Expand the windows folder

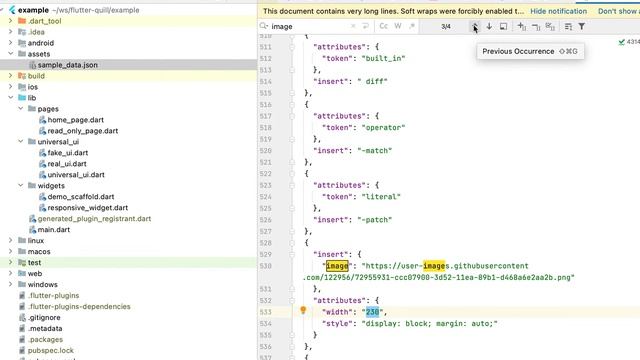[11, 284]
